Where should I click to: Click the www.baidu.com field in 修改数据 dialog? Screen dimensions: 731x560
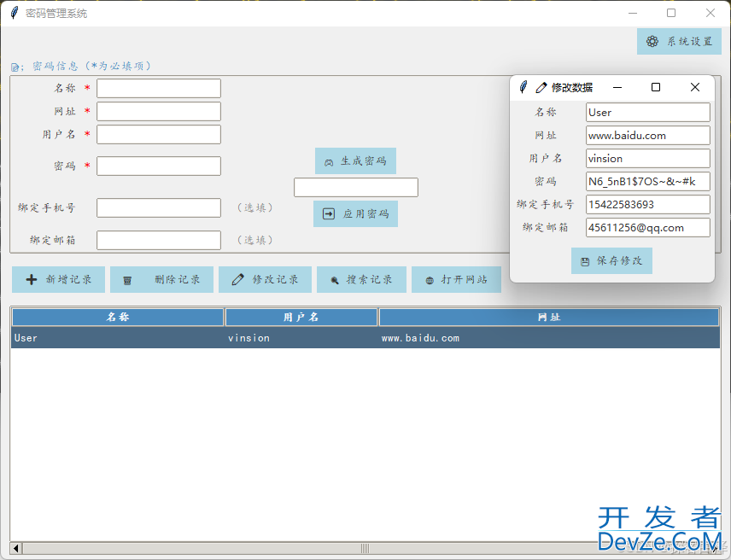(x=647, y=136)
